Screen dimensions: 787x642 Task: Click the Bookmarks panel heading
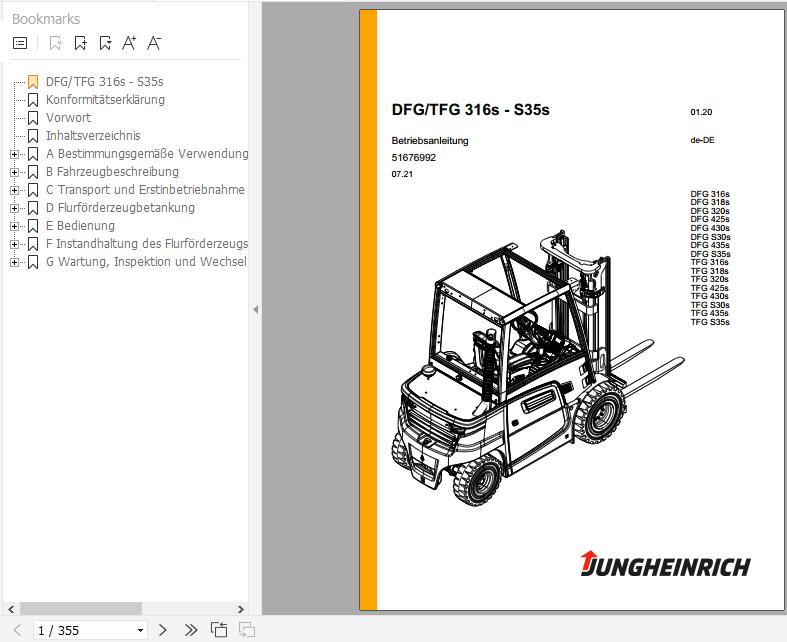coord(46,19)
